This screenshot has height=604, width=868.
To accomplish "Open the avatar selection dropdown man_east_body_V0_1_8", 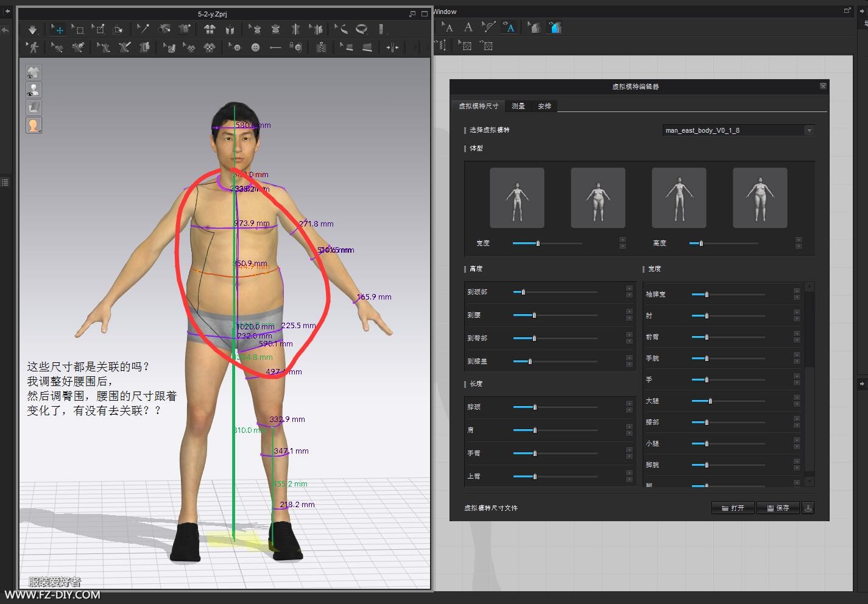I will pyautogui.click(x=738, y=130).
